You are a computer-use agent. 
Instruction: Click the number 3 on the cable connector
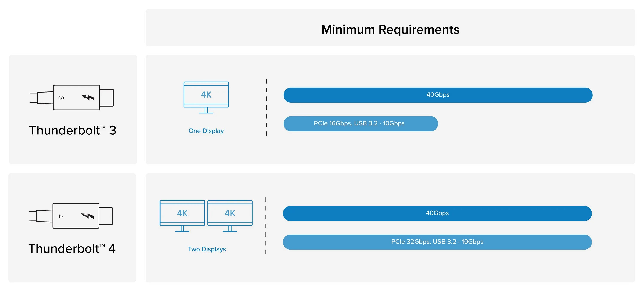61,98
